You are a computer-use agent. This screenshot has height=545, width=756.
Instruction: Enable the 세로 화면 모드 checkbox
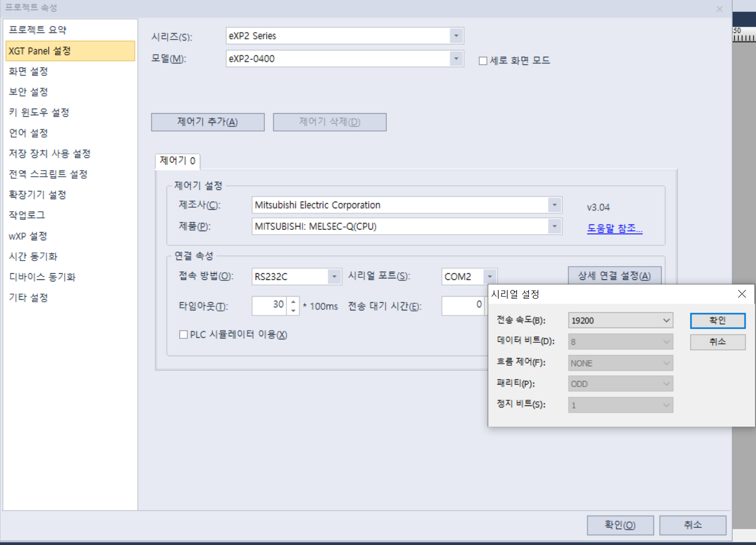coord(483,60)
